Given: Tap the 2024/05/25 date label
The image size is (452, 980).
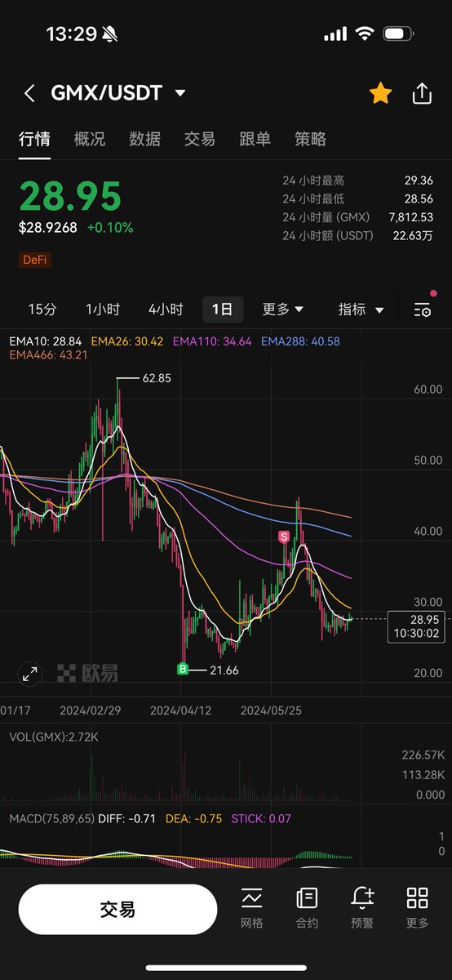Looking at the screenshot, I should click(271, 710).
